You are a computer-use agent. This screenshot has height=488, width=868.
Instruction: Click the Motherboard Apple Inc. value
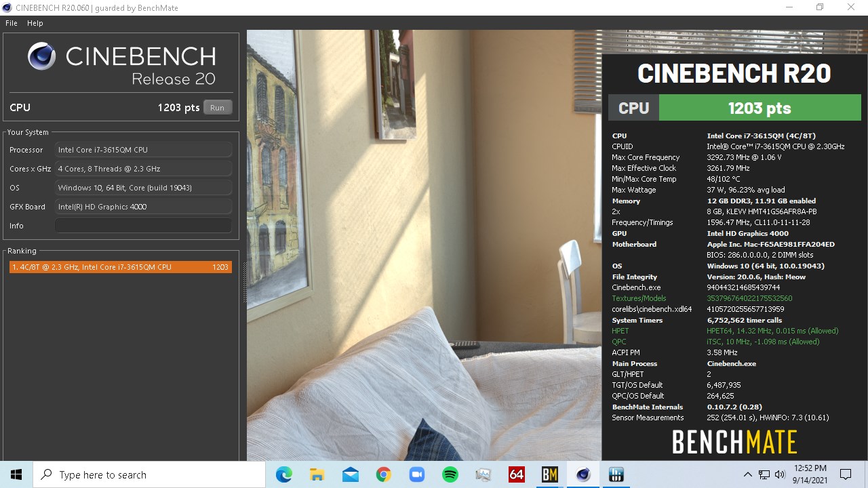(x=770, y=244)
